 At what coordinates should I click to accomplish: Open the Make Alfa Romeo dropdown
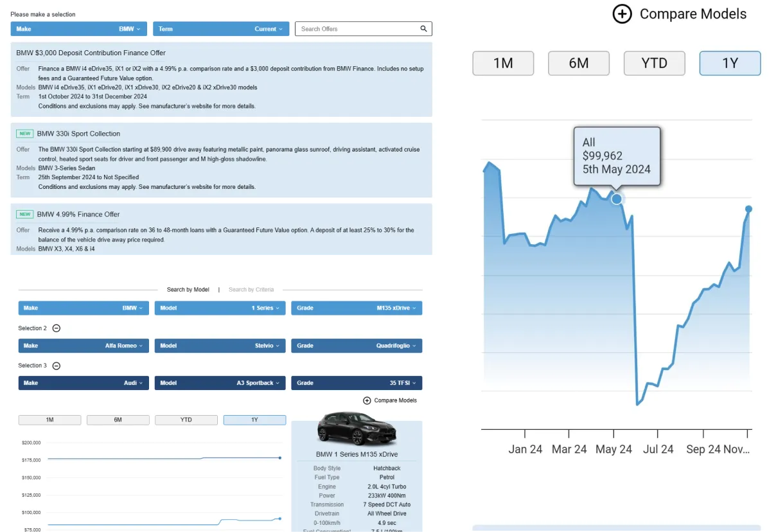[84, 346]
